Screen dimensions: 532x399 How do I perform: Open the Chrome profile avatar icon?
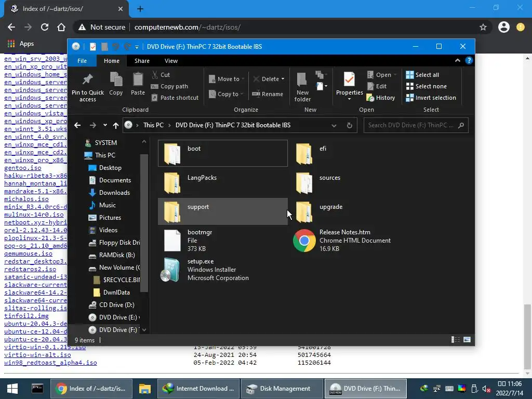(x=504, y=27)
